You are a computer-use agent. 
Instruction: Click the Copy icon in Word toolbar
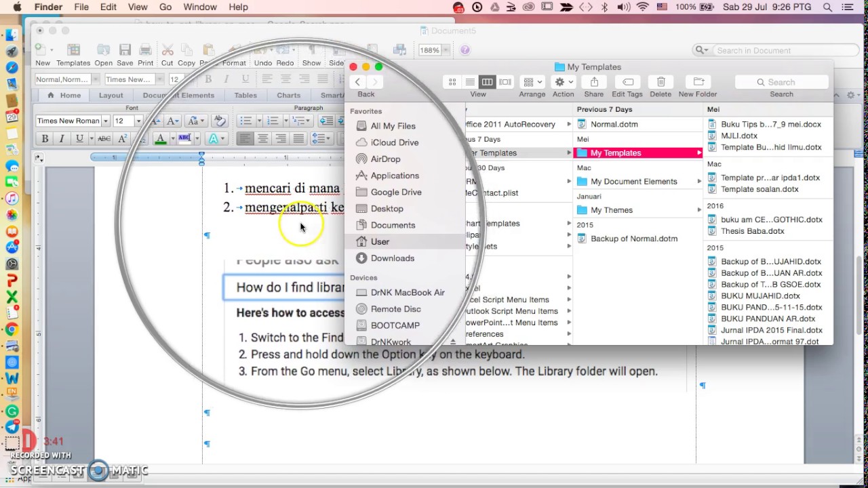pyautogui.click(x=186, y=50)
